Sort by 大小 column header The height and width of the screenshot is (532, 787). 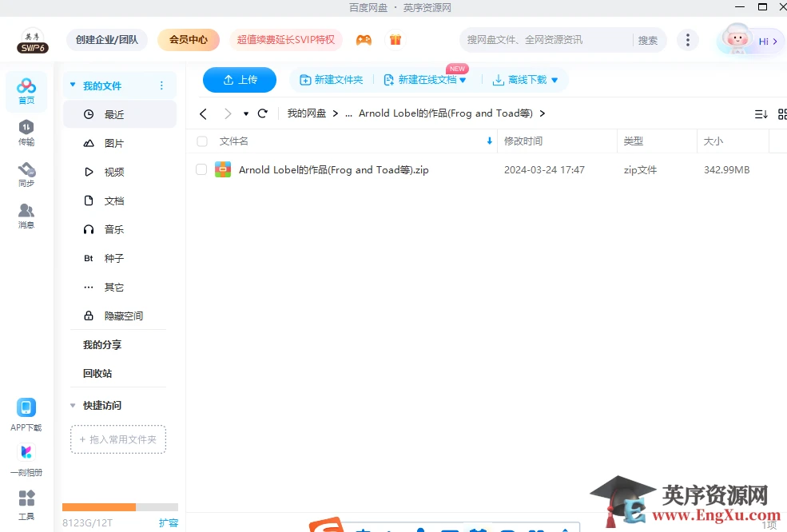[x=713, y=141]
